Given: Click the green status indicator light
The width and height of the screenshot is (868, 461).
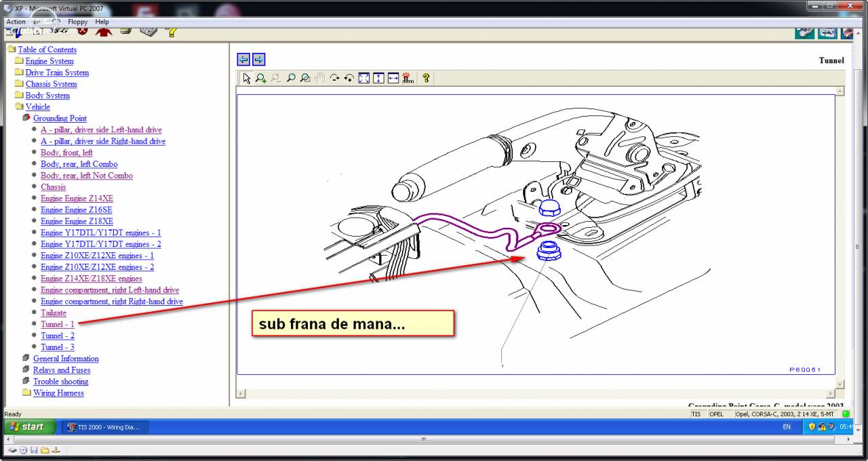Looking at the screenshot, I should coord(846,414).
